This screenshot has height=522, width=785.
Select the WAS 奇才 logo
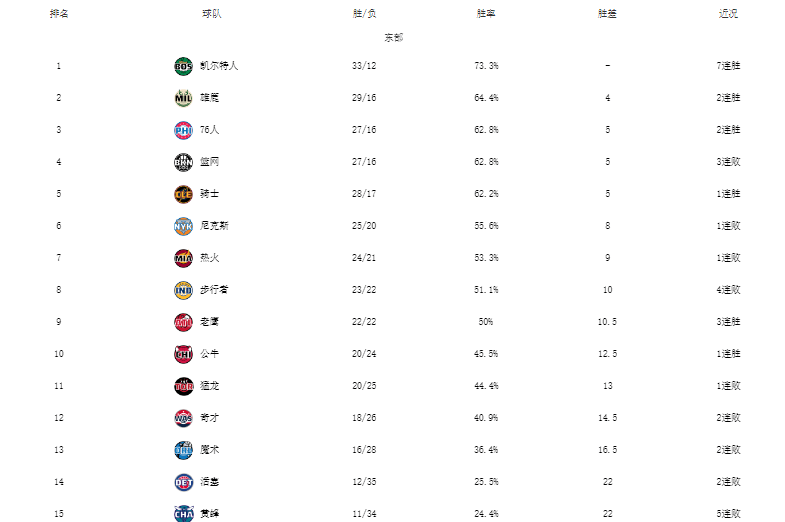pyautogui.click(x=183, y=418)
